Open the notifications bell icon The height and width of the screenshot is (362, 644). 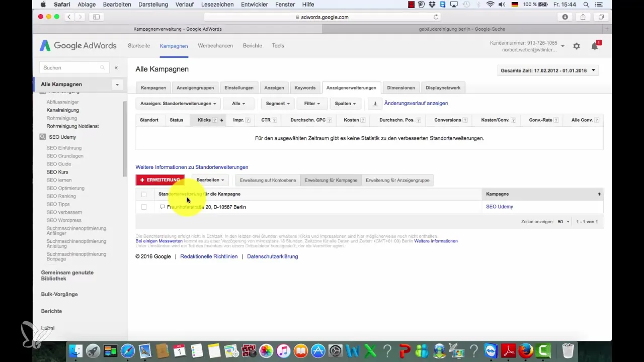[x=595, y=46]
